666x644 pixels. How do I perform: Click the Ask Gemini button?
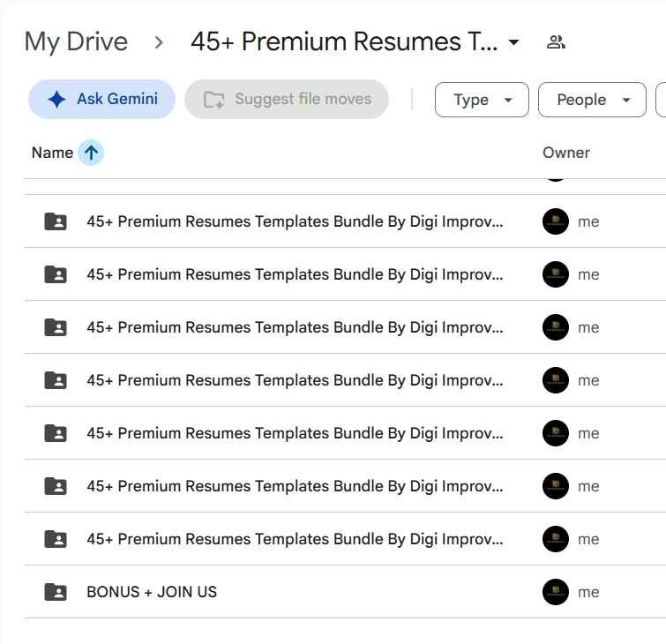click(102, 99)
